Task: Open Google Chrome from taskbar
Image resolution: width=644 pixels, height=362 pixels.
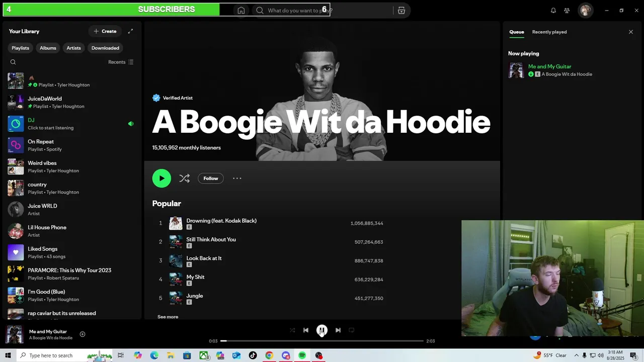Action: click(269, 355)
